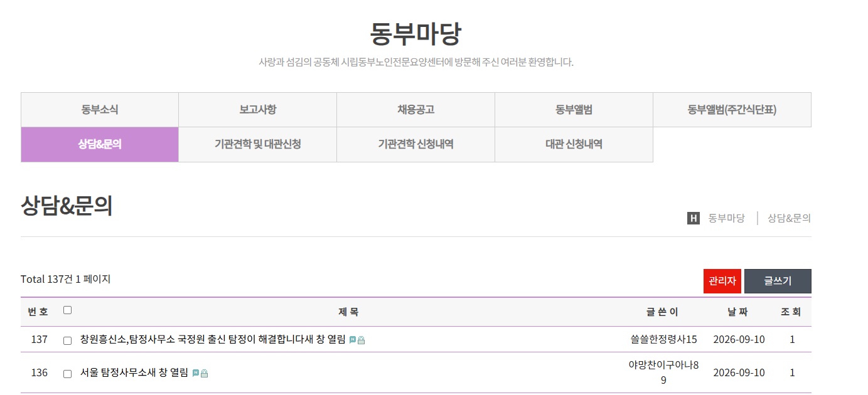The image size is (868, 395).
Task: Click the H home icon in breadcrumb
Action: [x=694, y=218]
